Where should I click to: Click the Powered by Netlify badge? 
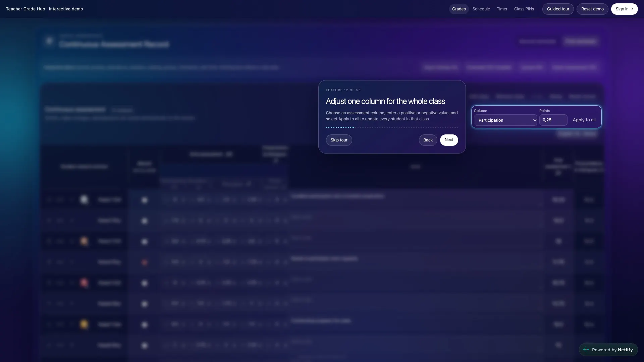608,350
